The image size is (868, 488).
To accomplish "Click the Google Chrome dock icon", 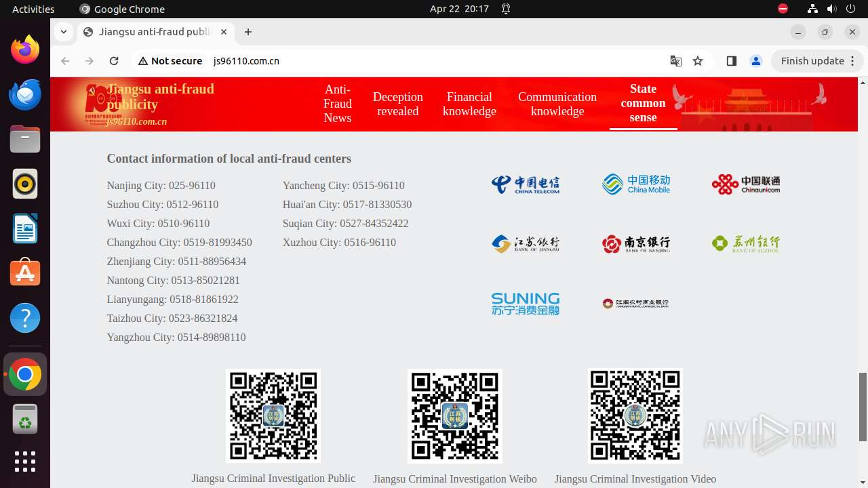I will pyautogui.click(x=25, y=374).
